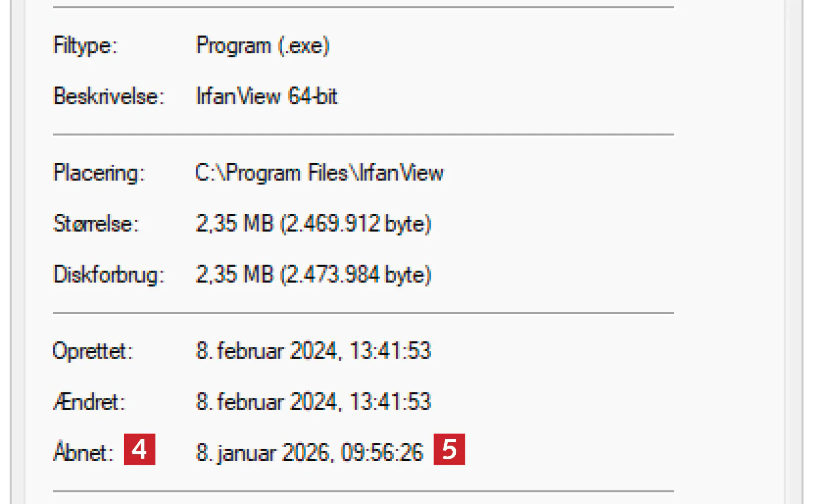The height and width of the screenshot is (504, 828).
Task: Click the Størrelse label
Action: 96,224
